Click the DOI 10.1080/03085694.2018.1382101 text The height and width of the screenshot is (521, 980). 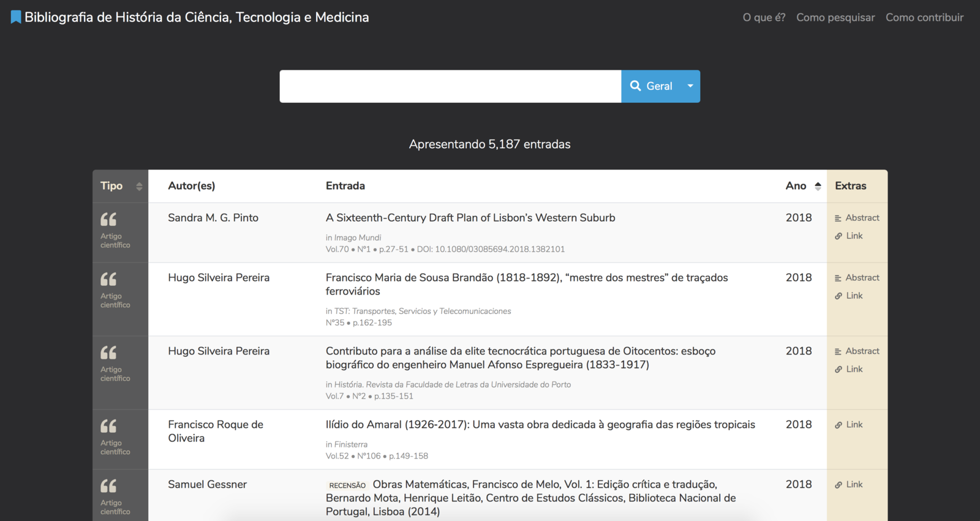click(491, 249)
